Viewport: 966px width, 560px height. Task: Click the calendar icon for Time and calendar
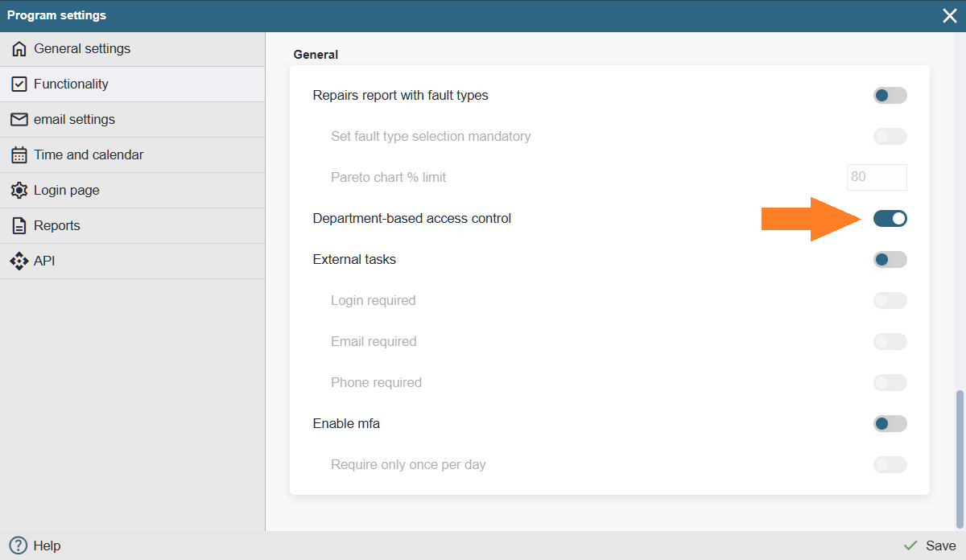[x=19, y=155]
